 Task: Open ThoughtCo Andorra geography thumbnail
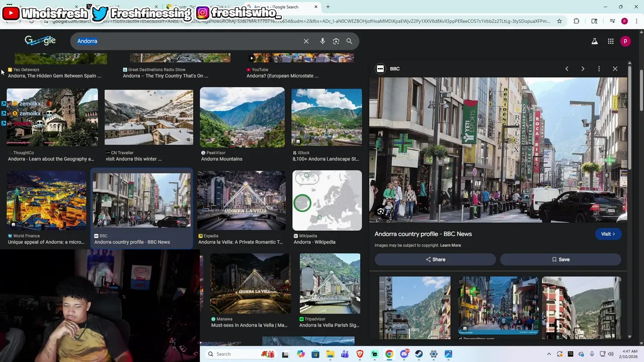[x=52, y=118]
